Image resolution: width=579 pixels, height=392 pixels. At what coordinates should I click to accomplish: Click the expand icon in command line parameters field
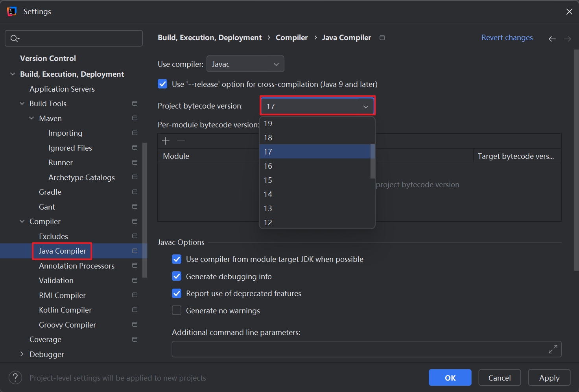[x=553, y=349]
